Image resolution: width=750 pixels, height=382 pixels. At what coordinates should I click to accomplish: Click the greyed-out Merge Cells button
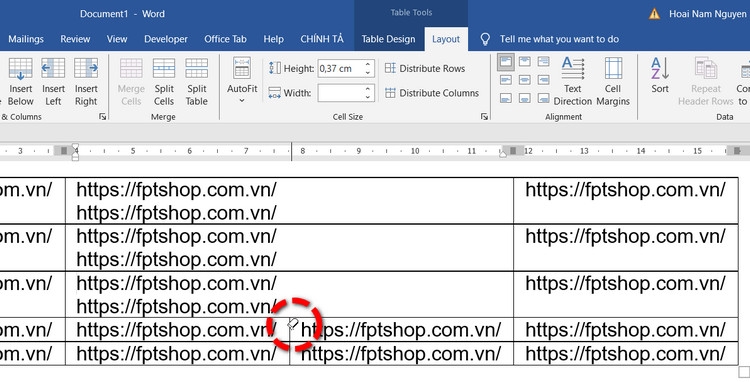click(x=131, y=81)
